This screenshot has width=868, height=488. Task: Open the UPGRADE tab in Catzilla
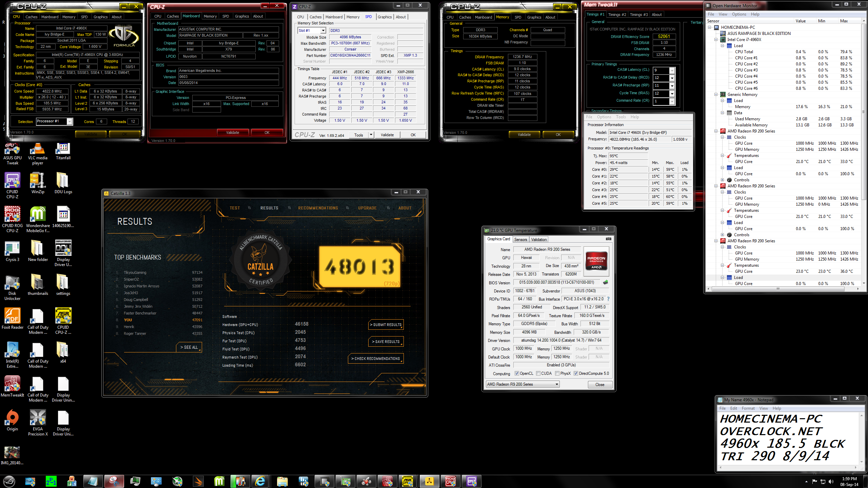pos(367,208)
